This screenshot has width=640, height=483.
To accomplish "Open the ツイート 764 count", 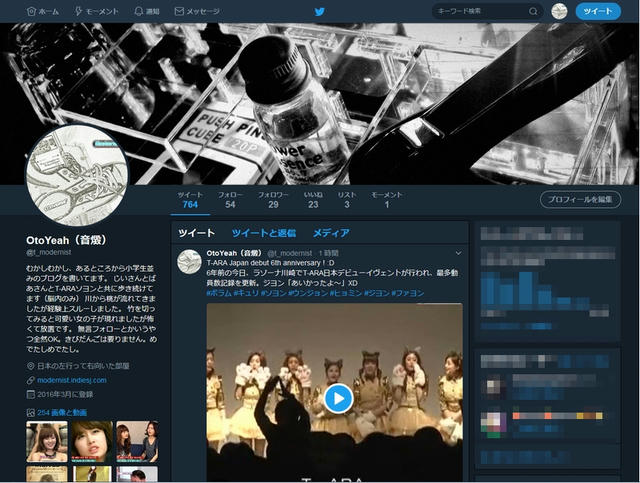I will click(190, 200).
